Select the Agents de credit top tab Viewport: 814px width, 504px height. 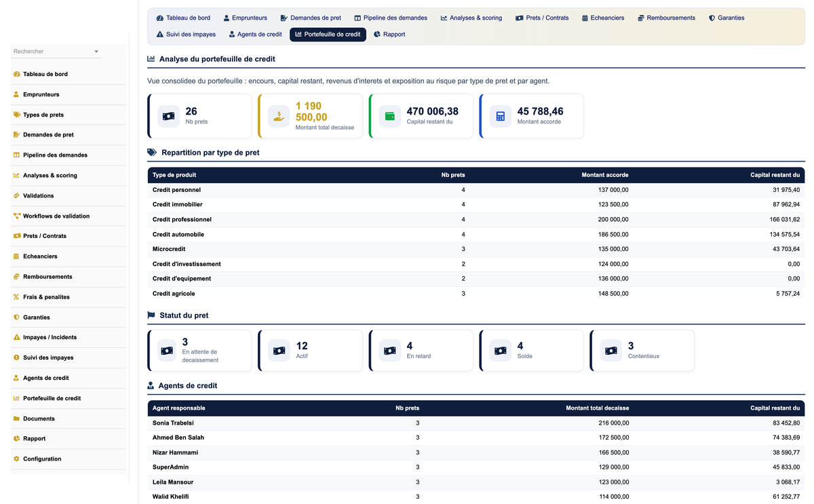255,34
